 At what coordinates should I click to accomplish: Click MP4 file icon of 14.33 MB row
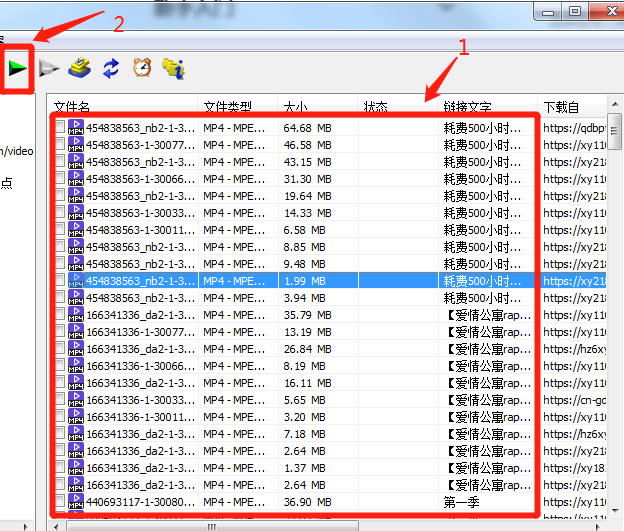point(76,213)
